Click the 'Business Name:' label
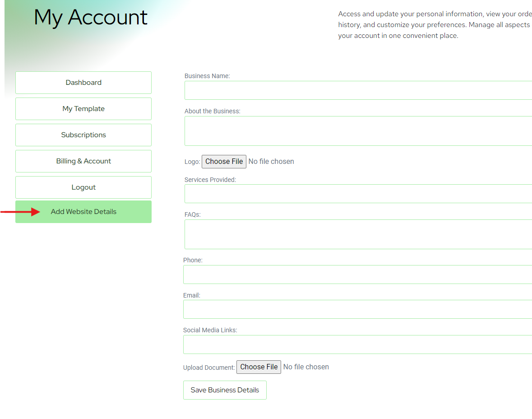This screenshot has height=419, width=532. [207, 76]
